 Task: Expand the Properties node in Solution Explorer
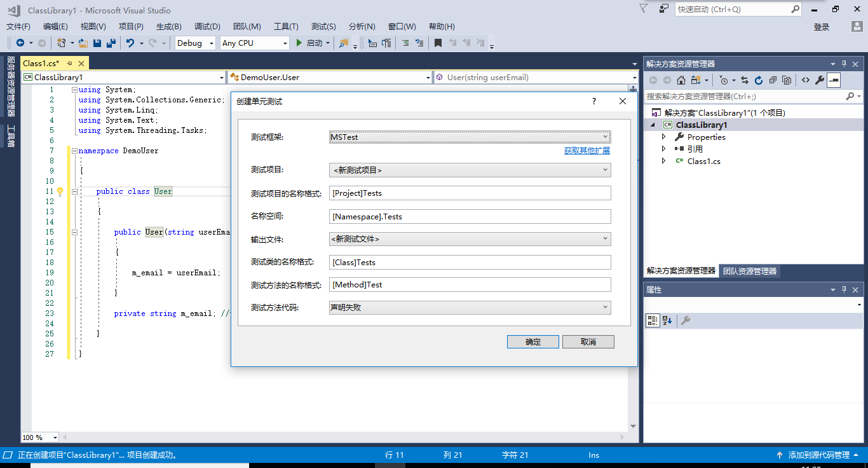664,137
